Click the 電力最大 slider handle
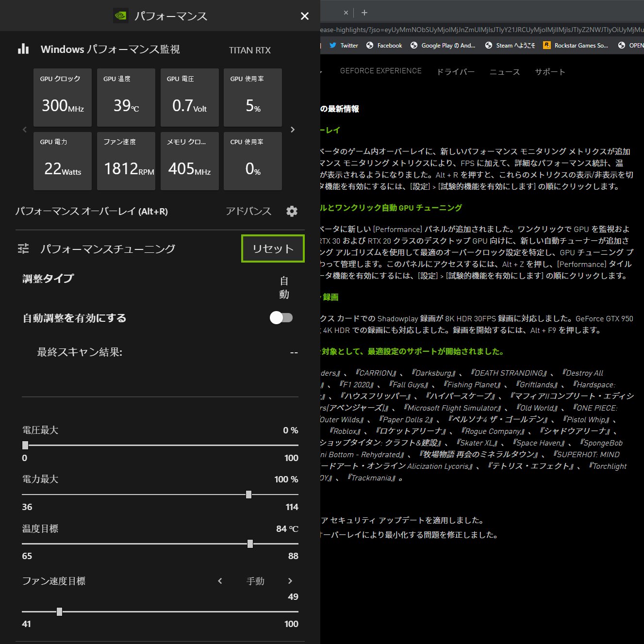Image resolution: width=644 pixels, height=644 pixels. coord(248,495)
